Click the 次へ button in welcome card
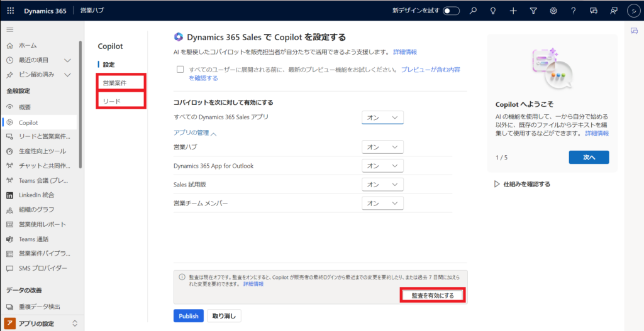Screen dimensions: 644x331 pyautogui.click(x=589, y=157)
